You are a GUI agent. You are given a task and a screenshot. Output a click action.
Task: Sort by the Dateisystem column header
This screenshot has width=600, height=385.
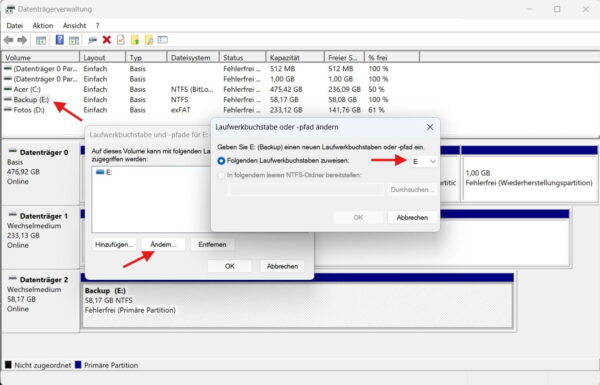coord(193,58)
